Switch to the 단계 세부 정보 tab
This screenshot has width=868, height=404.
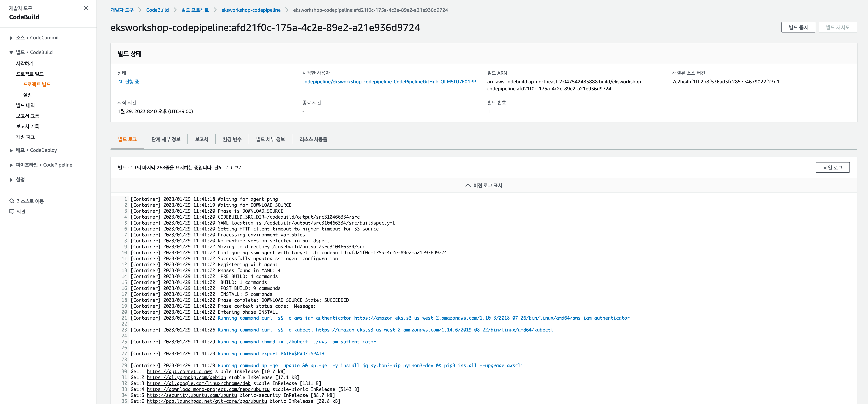pos(166,139)
